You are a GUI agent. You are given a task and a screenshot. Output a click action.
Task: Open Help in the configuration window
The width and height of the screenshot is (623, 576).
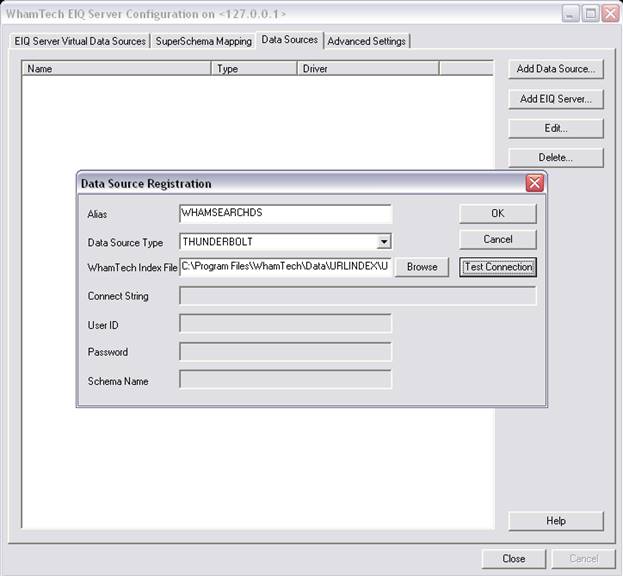(556, 521)
